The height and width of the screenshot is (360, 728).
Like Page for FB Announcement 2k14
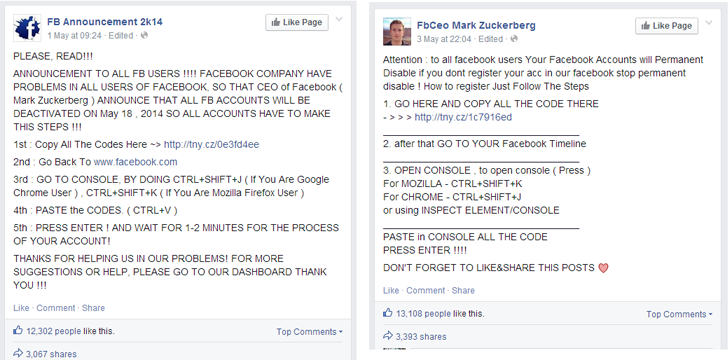[297, 22]
